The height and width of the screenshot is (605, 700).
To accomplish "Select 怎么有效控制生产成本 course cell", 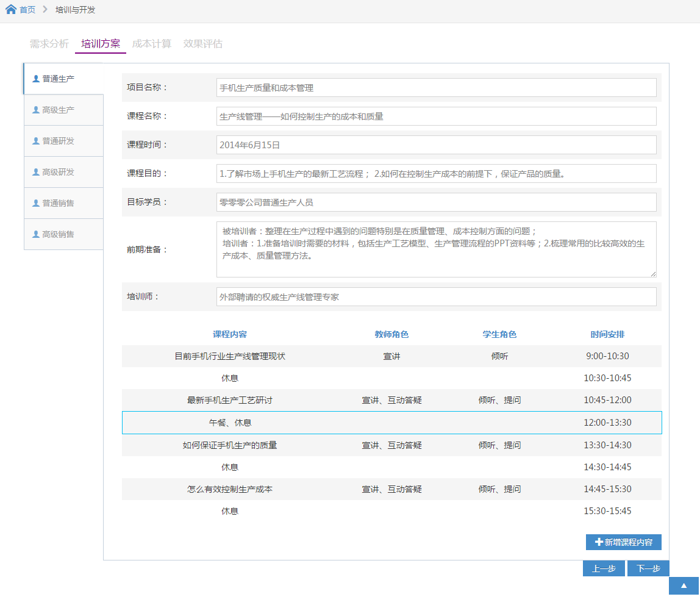I will click(x=230, y=489).
